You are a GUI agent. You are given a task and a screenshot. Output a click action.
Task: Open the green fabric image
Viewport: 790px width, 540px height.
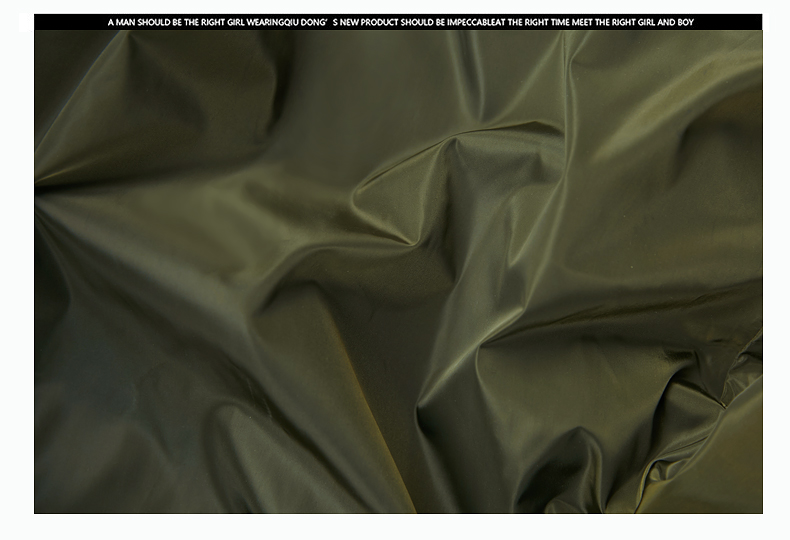coord(398,272)
